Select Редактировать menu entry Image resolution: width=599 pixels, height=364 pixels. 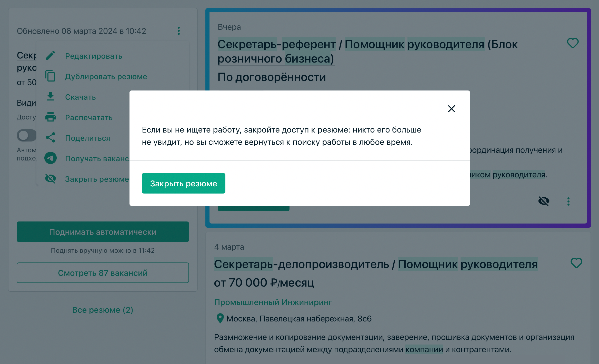pos(94,56)
